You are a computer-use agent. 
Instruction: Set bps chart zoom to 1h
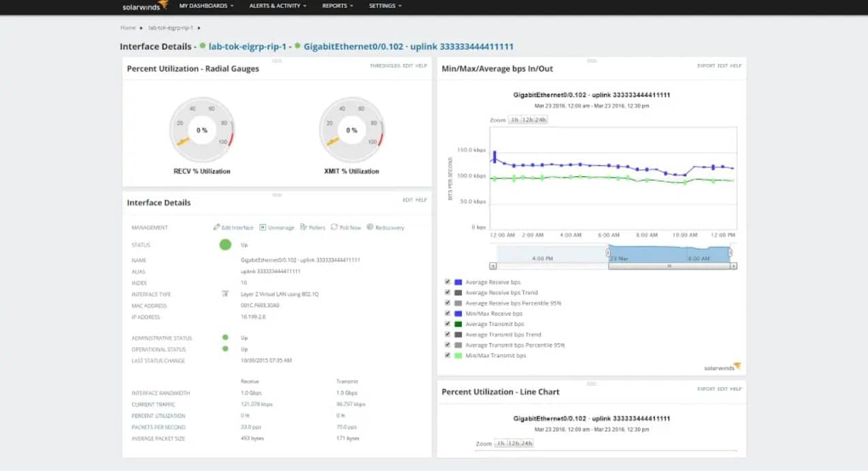coord(514,120)
